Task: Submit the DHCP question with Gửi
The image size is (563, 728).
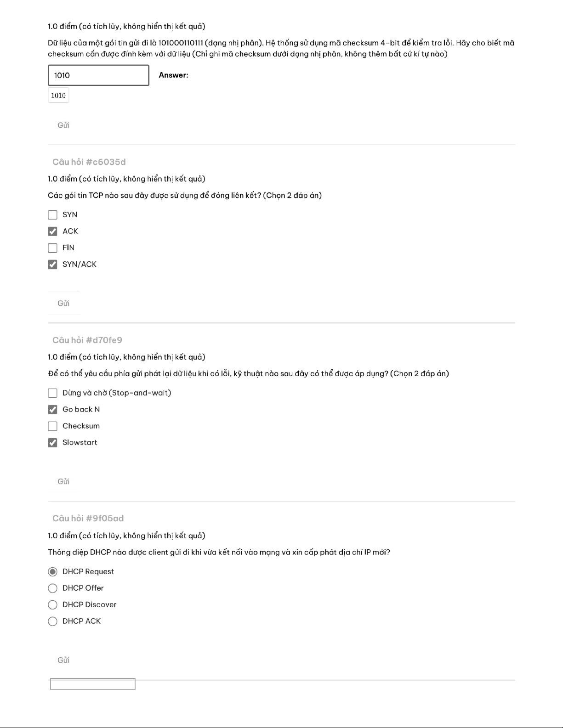Action: coord(63,660)
